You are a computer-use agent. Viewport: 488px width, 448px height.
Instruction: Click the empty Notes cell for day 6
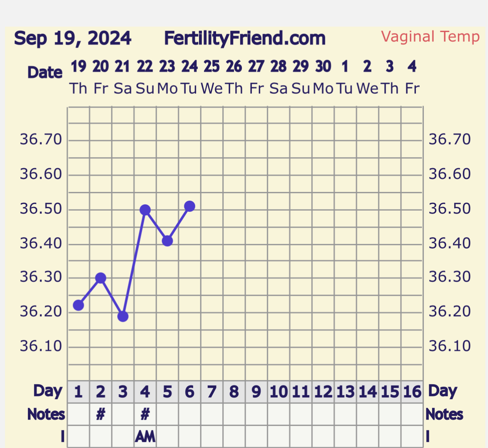[x=190, y=414]
